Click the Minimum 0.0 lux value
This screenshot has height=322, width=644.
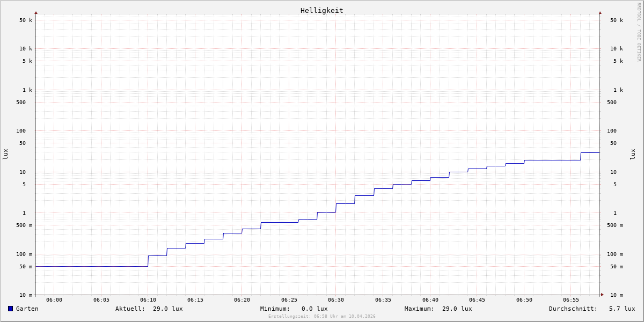[x=314, y=309]
